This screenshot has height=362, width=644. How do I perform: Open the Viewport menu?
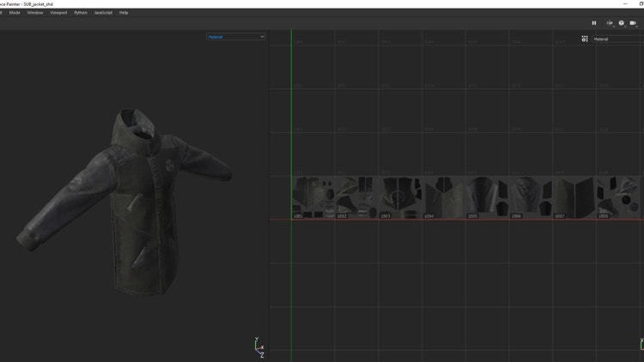click(x=58, y=13)
